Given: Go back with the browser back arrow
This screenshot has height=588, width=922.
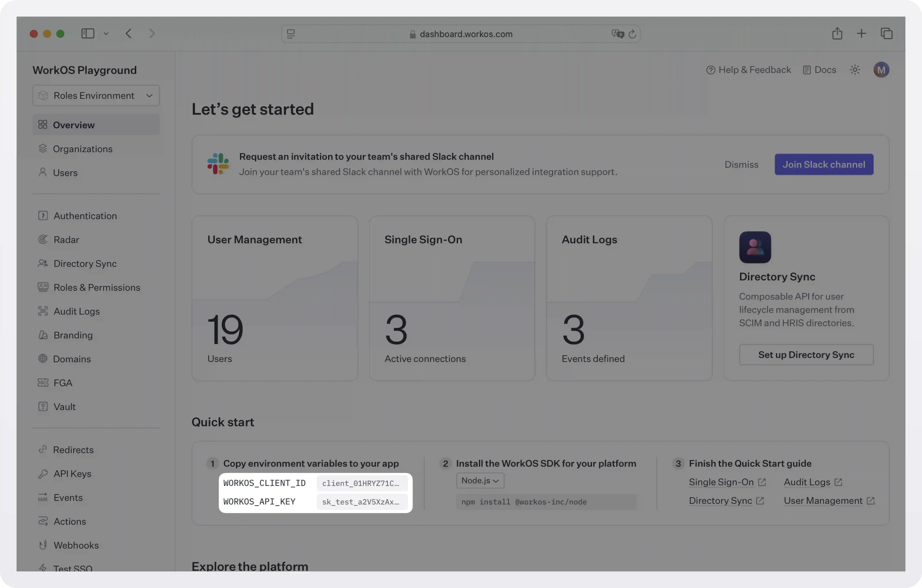Looking at the screenshot, I should tap(129, 34).
